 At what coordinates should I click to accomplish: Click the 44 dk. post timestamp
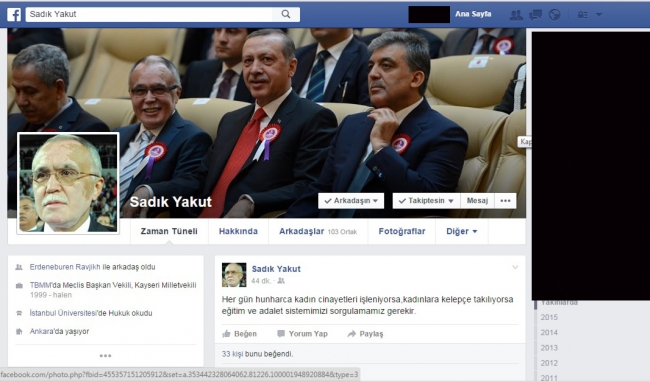coord(261,281)
